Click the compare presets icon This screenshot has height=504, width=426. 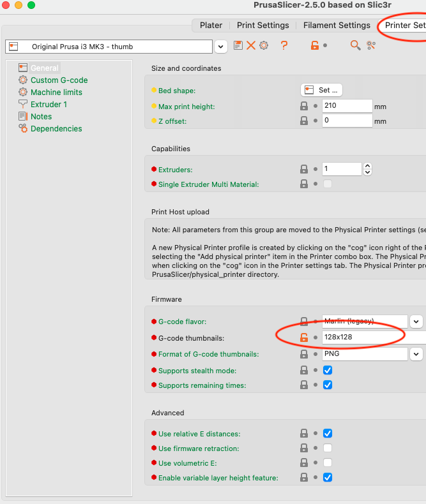(371, 45)
